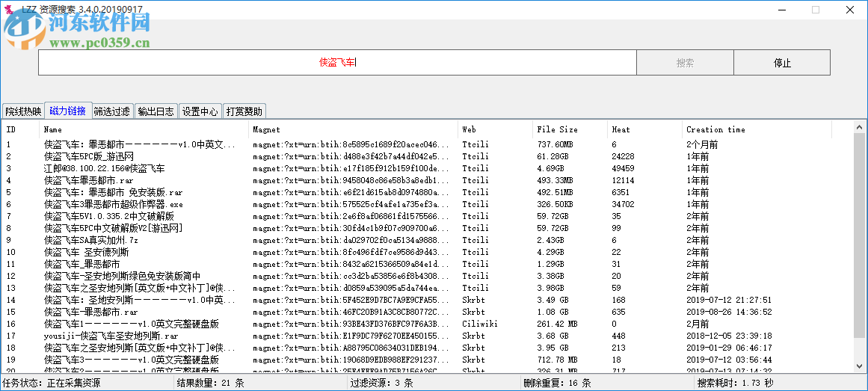This screenshot has width=868, height=391.
Task: Click the scrollbar up arrow in results list
Action: (x=861, y=127)
